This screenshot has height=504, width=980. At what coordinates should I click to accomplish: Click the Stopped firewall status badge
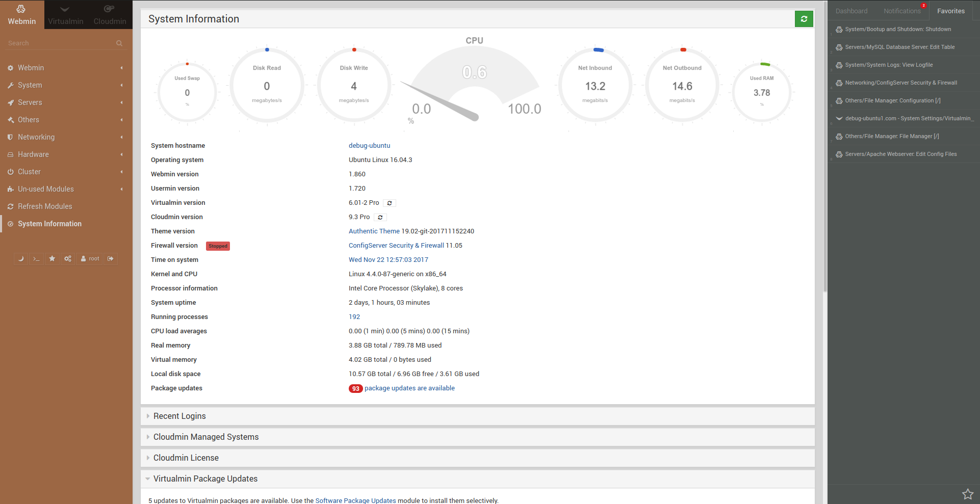click(x=218, y=246)
